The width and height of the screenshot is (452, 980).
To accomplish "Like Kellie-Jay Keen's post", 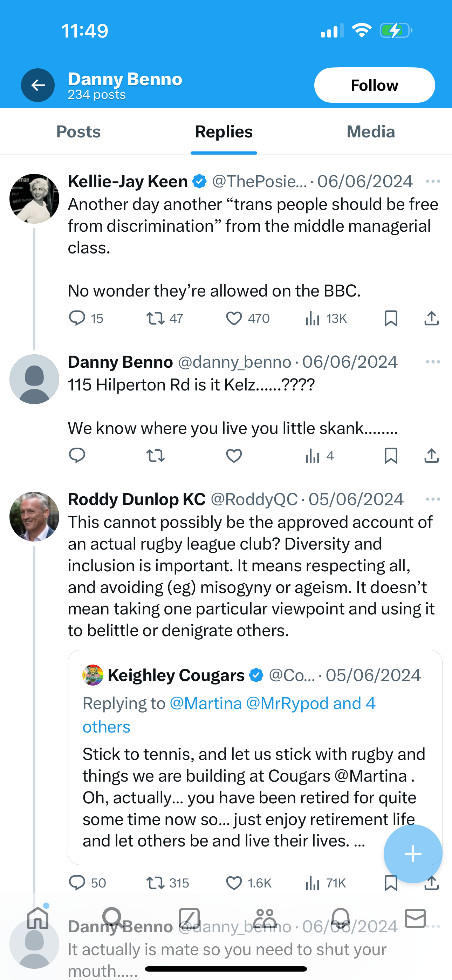I will 234,318.
